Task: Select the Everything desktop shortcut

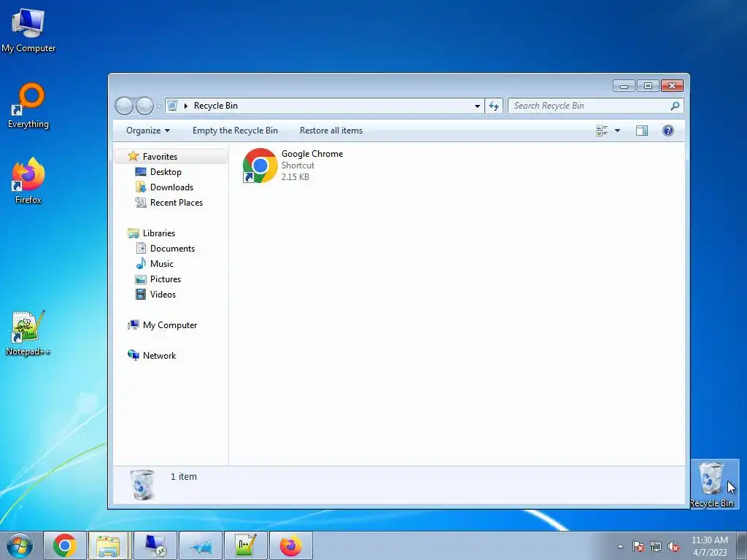Action: [28, 106]
